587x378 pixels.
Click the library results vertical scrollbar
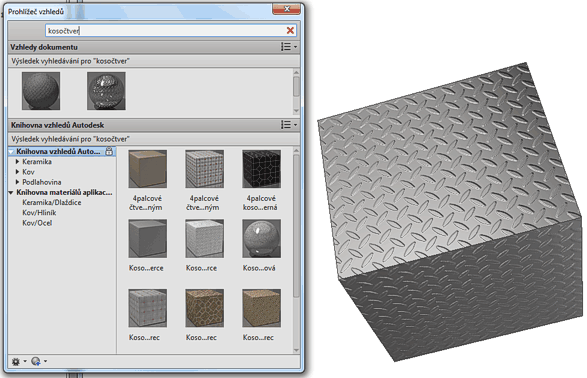[296, 250]
